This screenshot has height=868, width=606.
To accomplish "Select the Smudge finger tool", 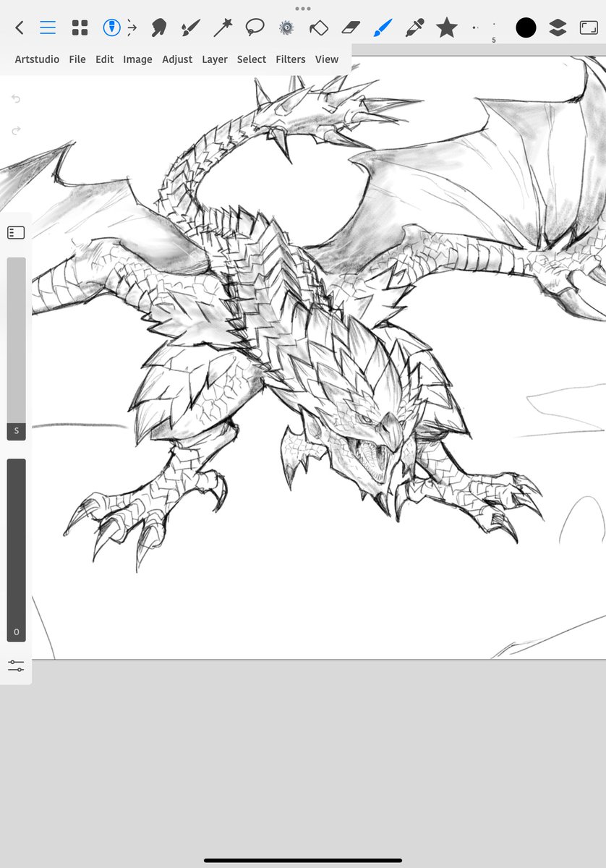I will pos(158,28).
